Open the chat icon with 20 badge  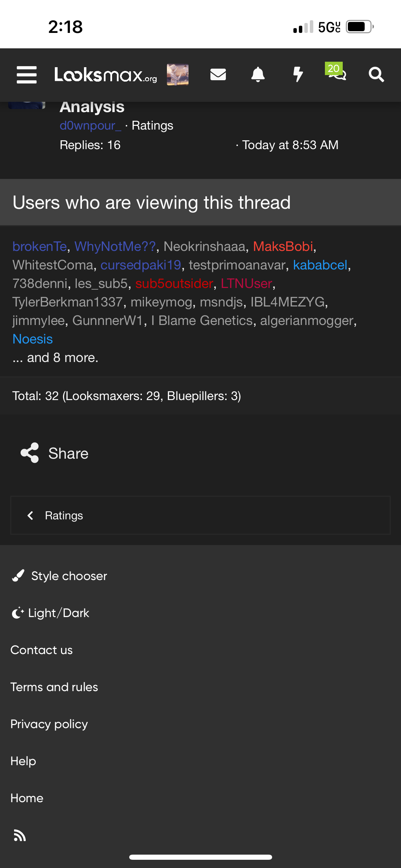click(337, 72)
